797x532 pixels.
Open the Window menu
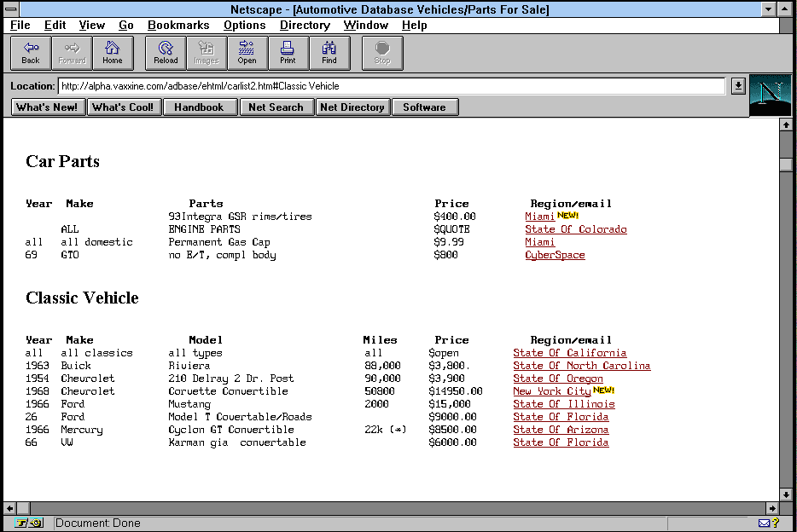click(366, 26)
